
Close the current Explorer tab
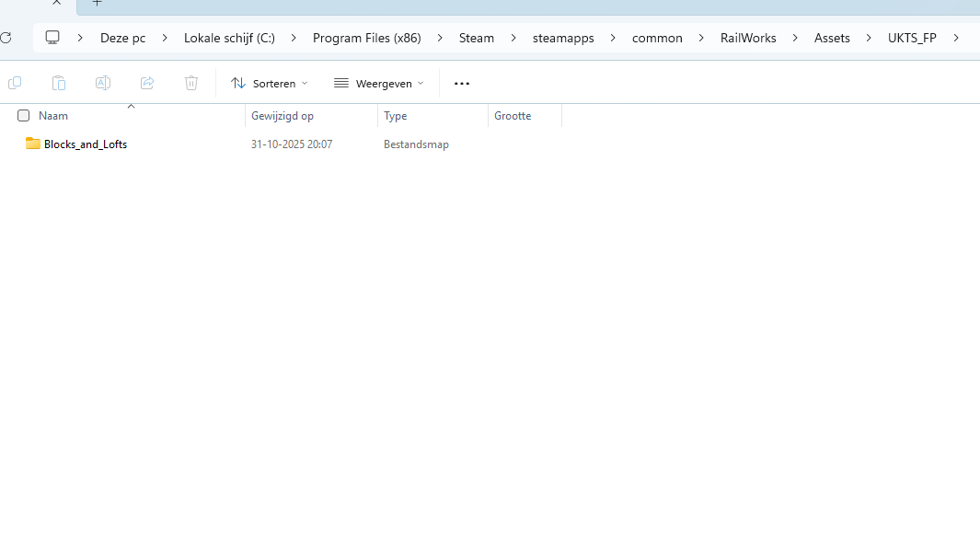pyautogui.click(x=56, y=3)
